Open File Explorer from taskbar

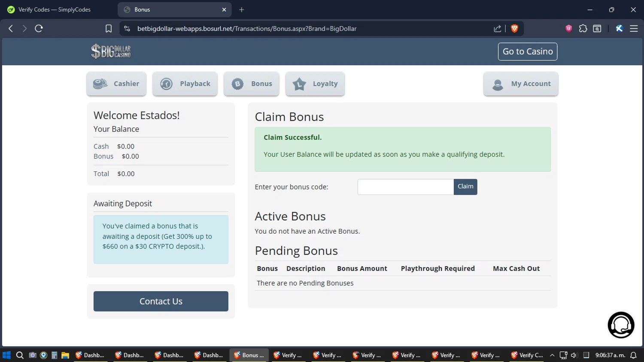[x=65, y=355]
